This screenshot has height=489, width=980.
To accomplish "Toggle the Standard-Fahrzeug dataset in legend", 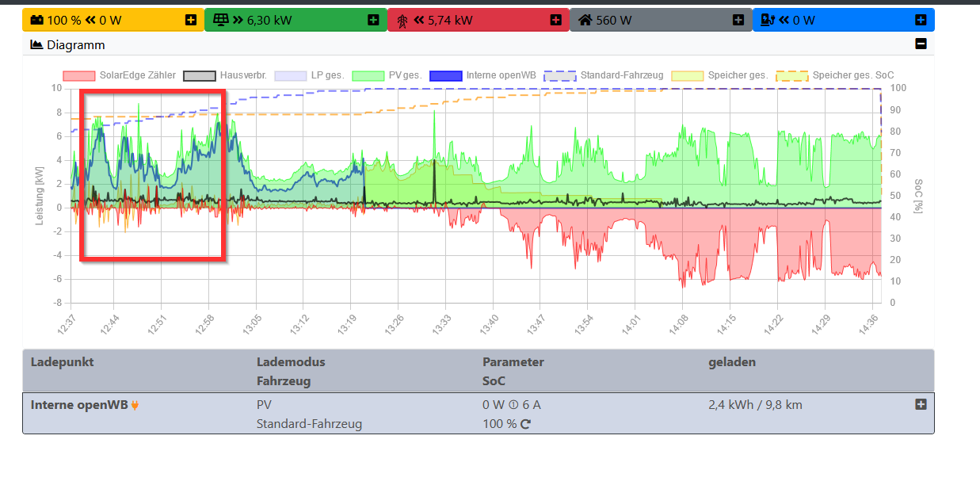I will 604,75.
